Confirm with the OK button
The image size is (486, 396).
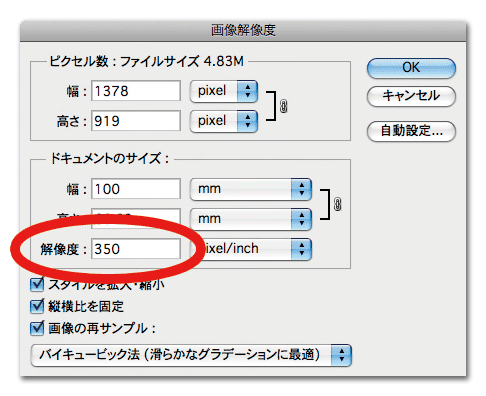click(411, 68)
